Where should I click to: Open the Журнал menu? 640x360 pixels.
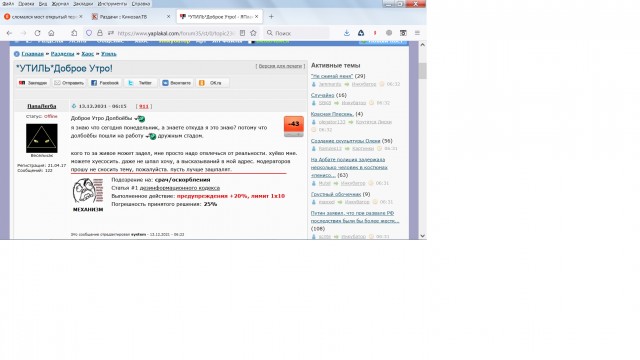(x=60, y=4)
